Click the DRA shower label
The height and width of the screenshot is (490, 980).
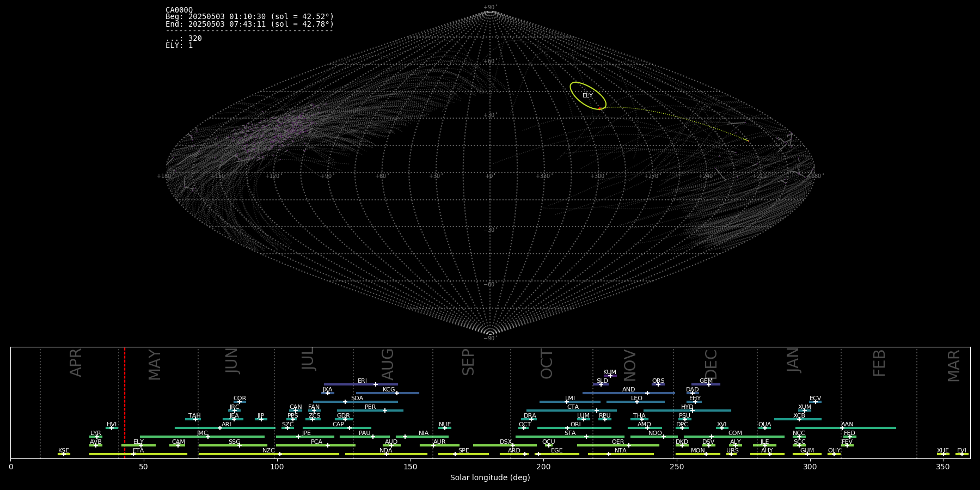pyautogui.click(x=530, y=416)
